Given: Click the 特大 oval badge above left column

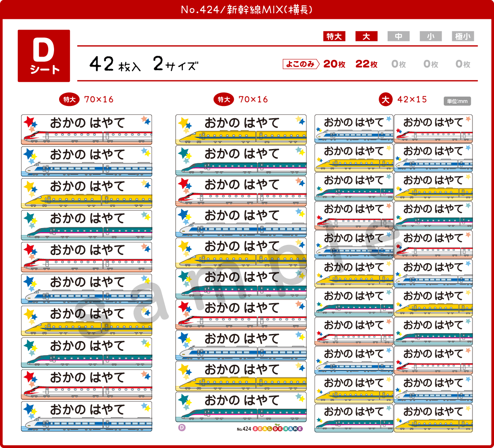Looking at the screenshot, I should coord(69,100).
